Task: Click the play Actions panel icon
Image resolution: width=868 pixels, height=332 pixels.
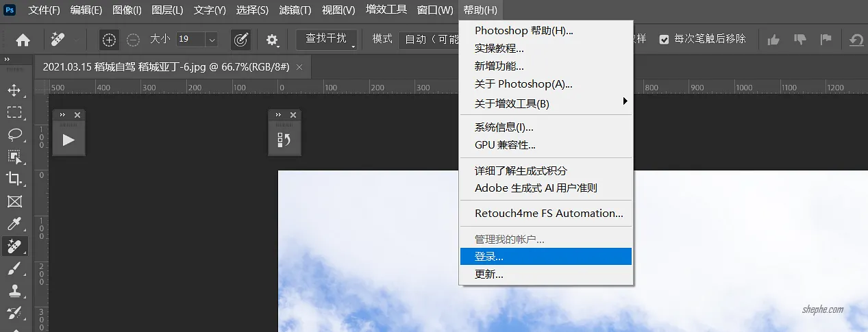Action: point(69,140)
